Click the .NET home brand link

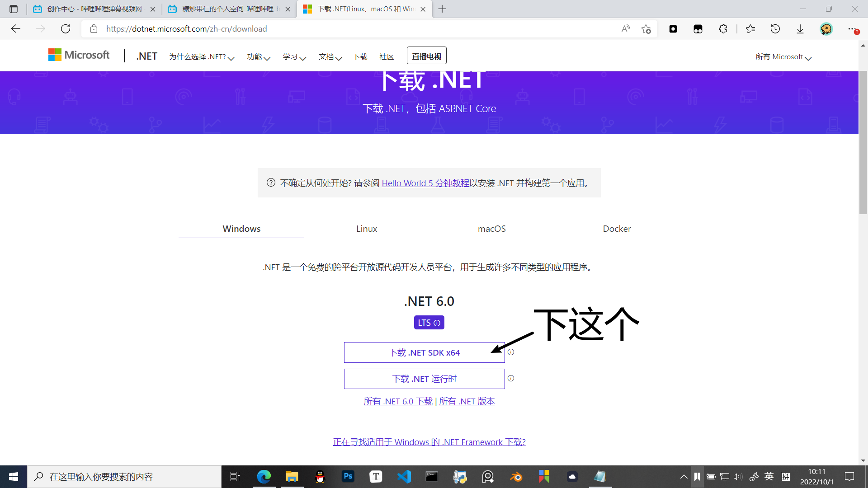146,56
